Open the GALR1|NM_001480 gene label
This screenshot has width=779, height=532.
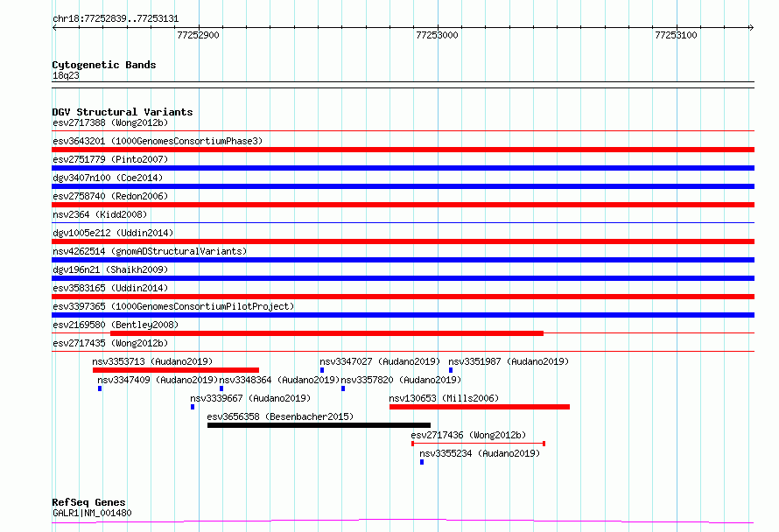coord(92,513)
